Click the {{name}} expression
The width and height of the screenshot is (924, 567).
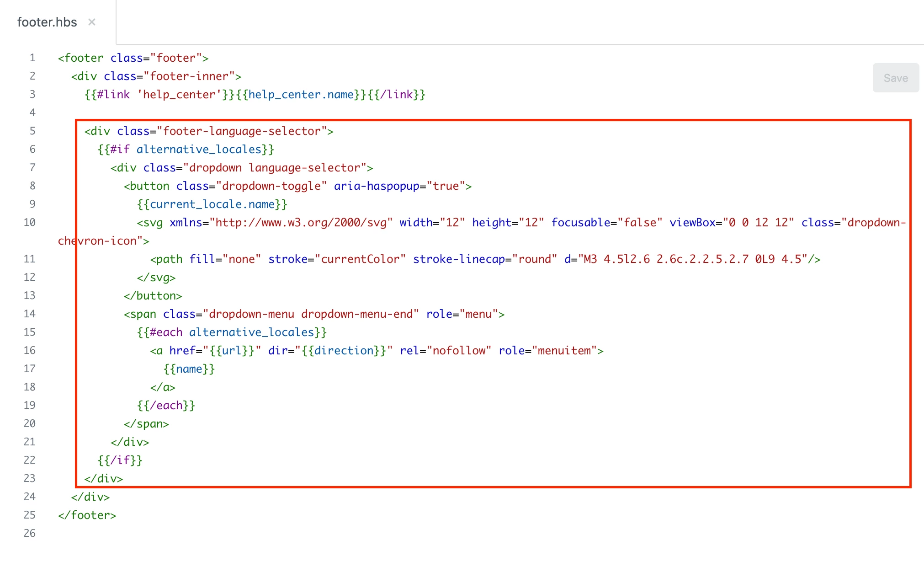[x=189, y=369]
